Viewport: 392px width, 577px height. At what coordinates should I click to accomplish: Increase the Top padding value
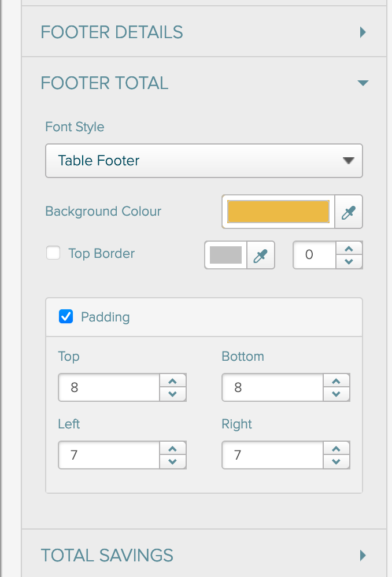[173, 381]
